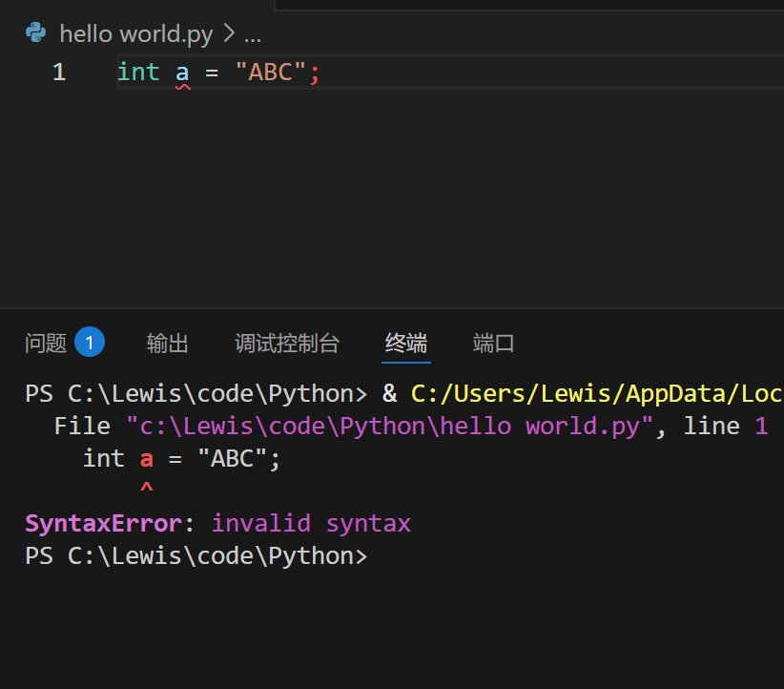Click line number 1 in the gutter
Screen dimensions: 784x689
tap(59, 73)
